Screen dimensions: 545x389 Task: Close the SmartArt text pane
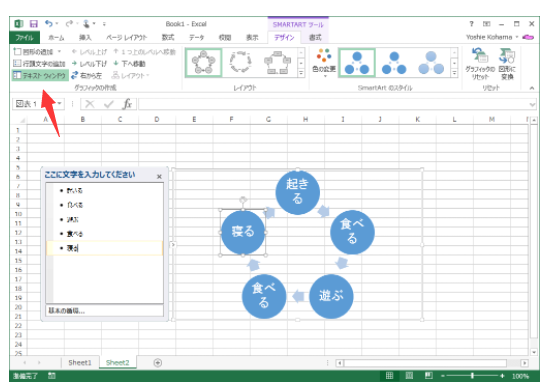[x=159, y=177]
